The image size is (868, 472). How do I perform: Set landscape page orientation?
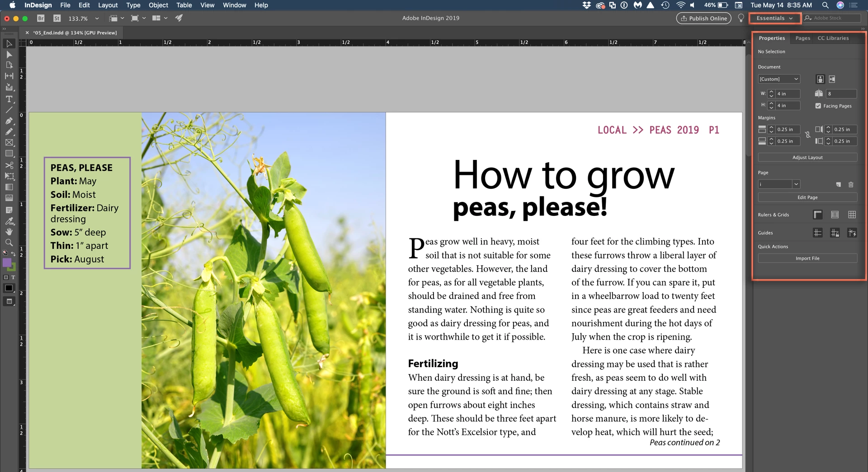[x=832, y=79]
